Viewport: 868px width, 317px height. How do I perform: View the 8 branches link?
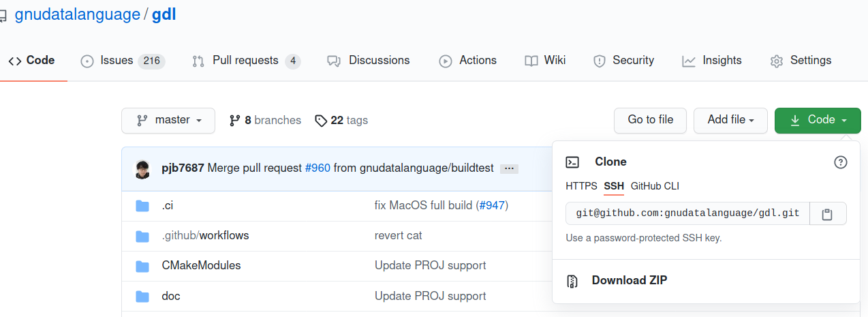[x=265, y=120]
